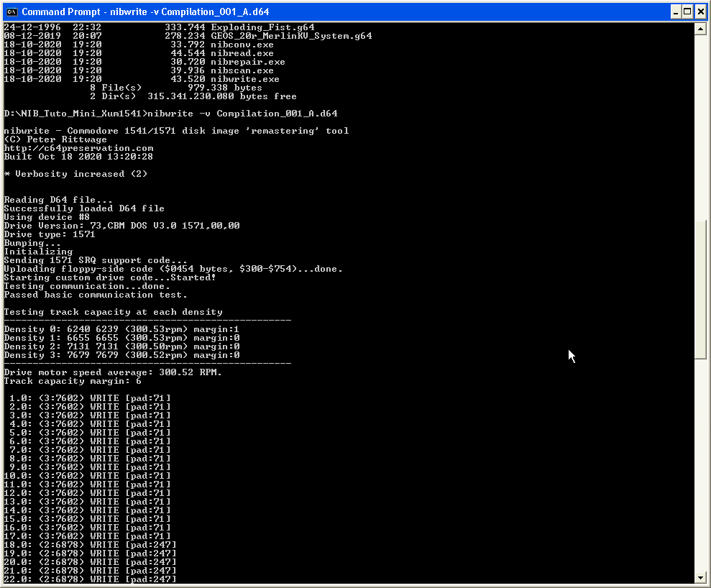Click the scrollbar track above the thumb
711x588 pixels.
[x=700, y=127]
